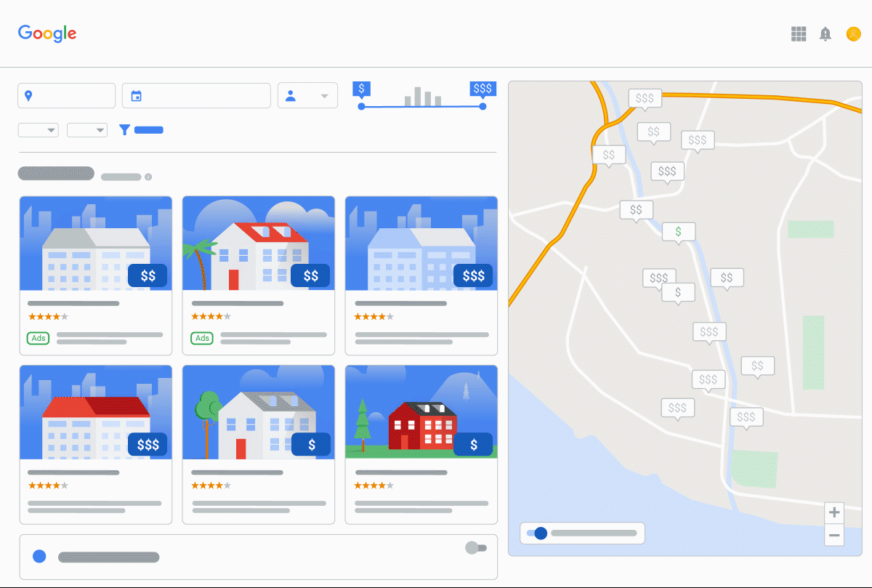Select the gray $ map pin
Image resolution: width=872 pixels, height=588 pixels.
678,292
